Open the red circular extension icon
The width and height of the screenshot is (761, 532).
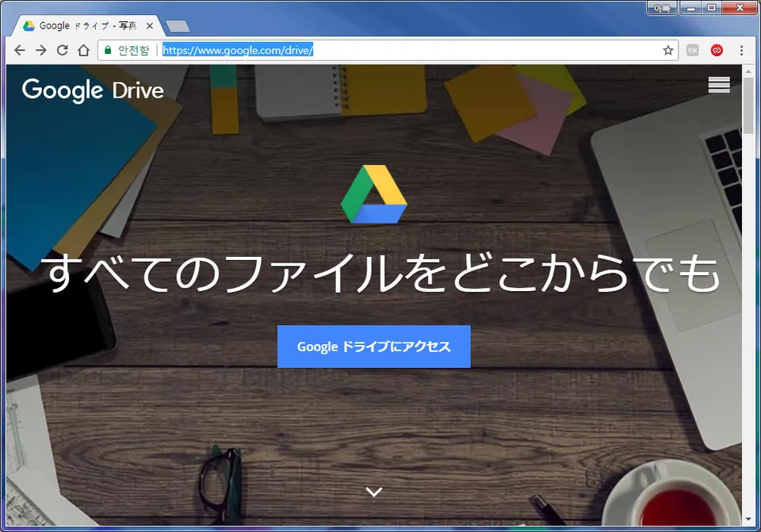[x=717, y=50]
